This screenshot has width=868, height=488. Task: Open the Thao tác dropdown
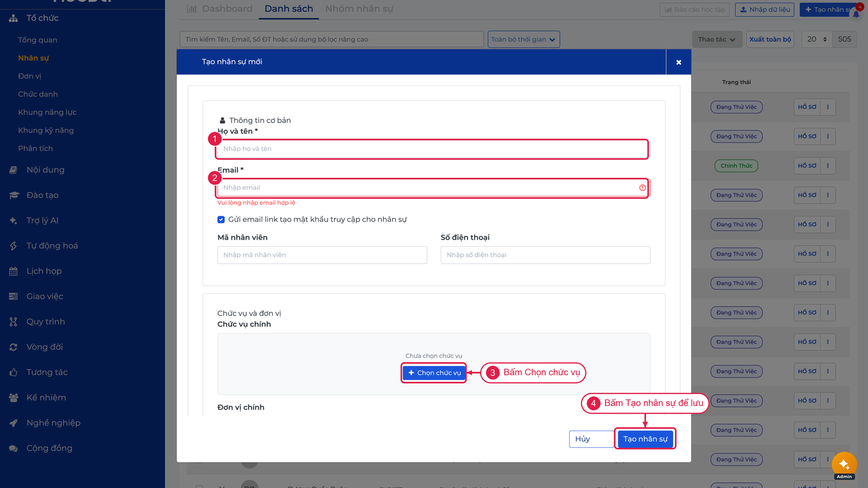[717, 39]
